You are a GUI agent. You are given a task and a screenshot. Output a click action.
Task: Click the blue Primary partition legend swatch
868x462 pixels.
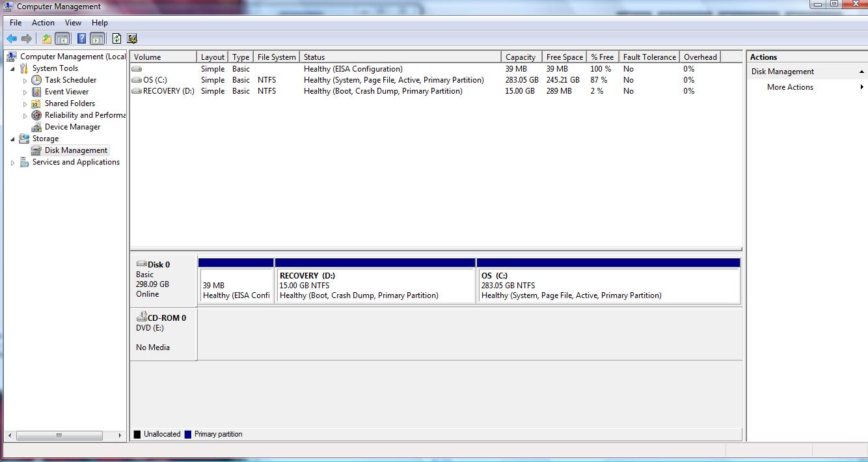[x=188, y=434]
